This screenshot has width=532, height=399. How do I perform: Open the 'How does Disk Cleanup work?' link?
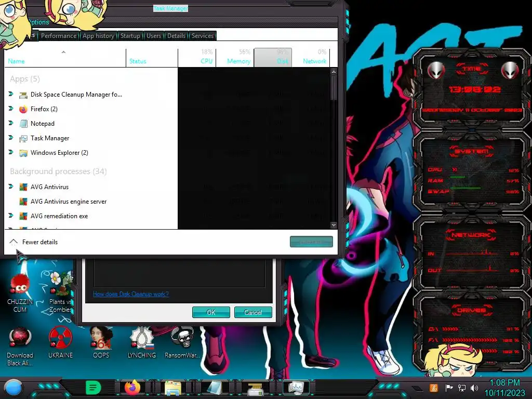pos(130,294)
